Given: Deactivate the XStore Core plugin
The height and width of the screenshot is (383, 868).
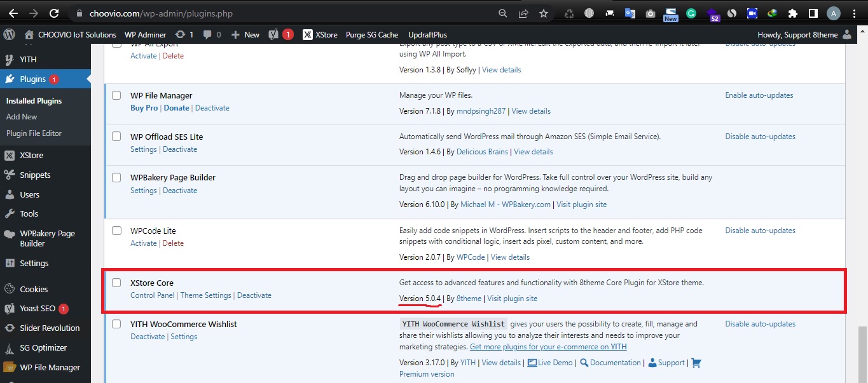Looking at the screenshot, I should click(254, 295).
